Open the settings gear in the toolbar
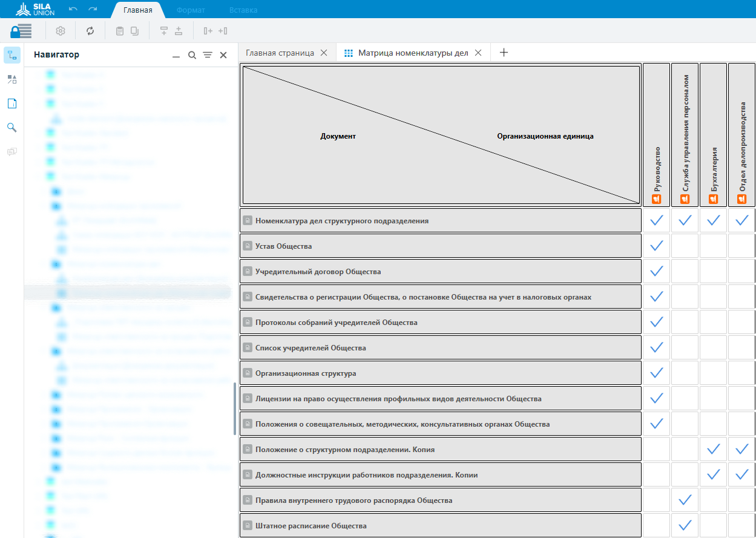Image resolution: width=756 pixels, height=538 pixels. (x=61, y=31)
